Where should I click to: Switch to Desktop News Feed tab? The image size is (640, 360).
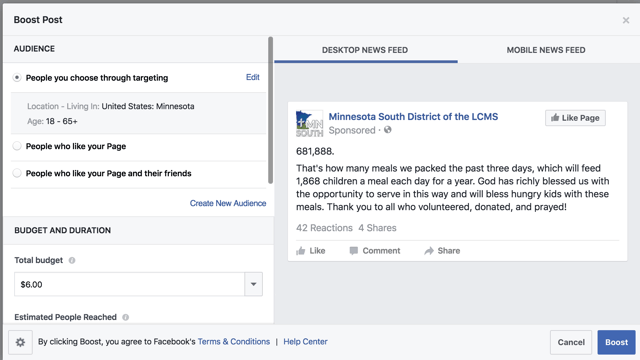pos(365,50)
